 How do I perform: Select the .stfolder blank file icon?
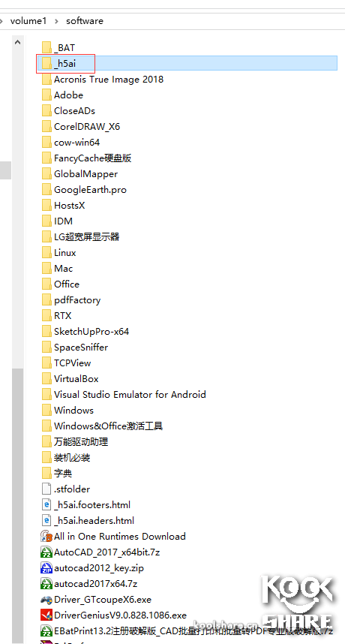(46, 489)
